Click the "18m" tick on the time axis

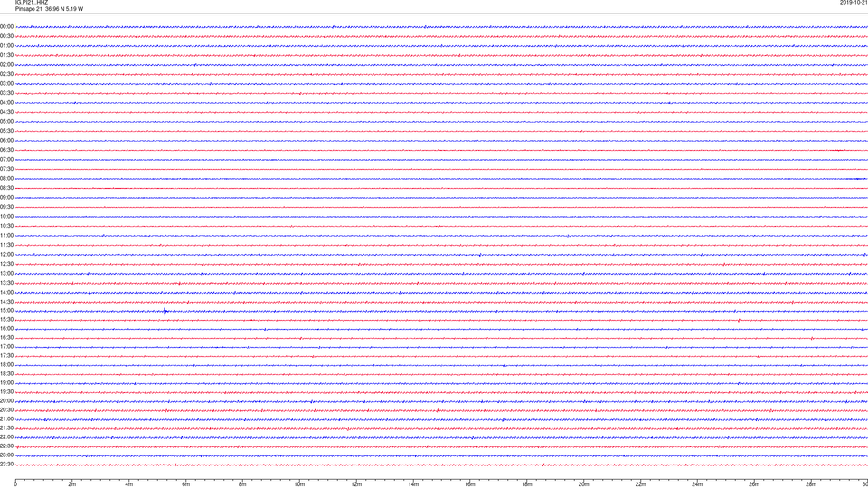click(526, 484)
